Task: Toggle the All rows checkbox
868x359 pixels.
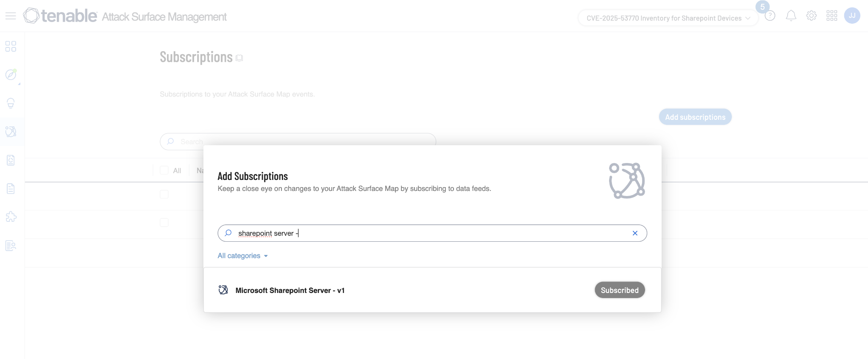Action: [x=164, y=170]
